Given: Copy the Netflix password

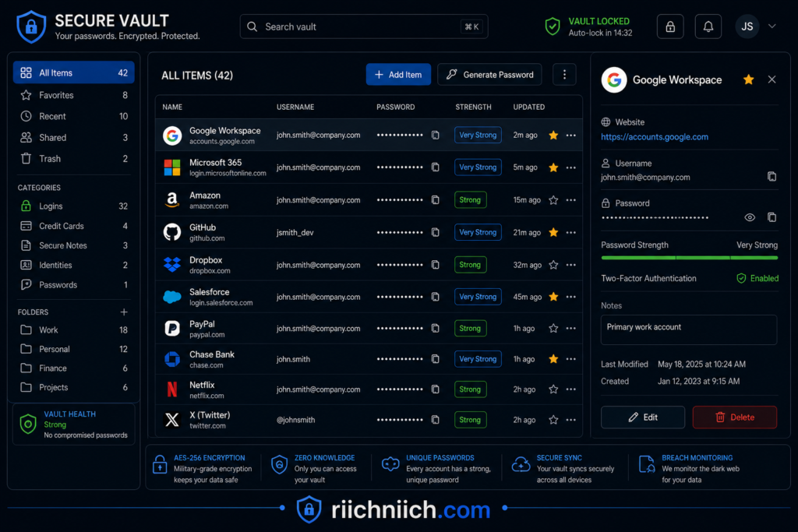Looking at the screenshot, I should tap(436, 389).
